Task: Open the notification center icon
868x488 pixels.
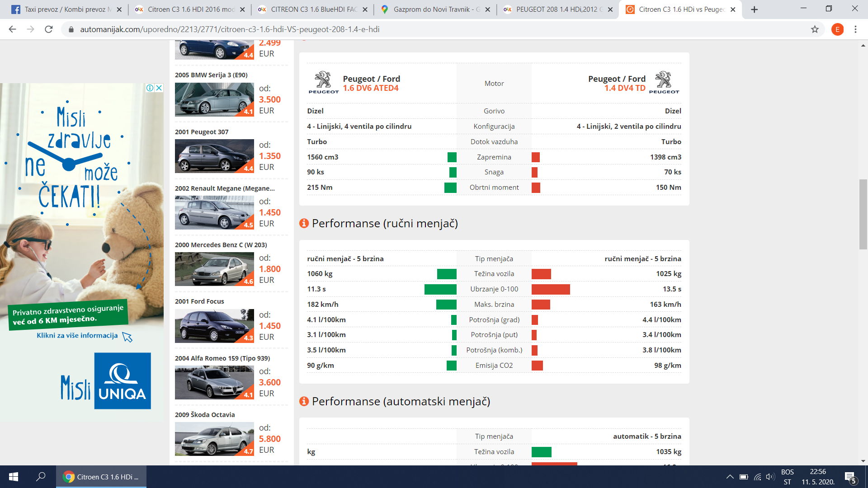Action: point(850,477)
